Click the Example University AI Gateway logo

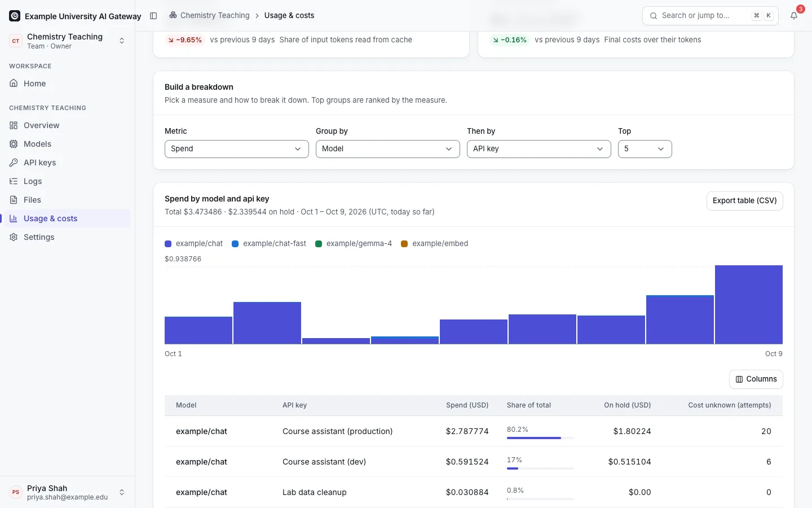coord(15,16)
